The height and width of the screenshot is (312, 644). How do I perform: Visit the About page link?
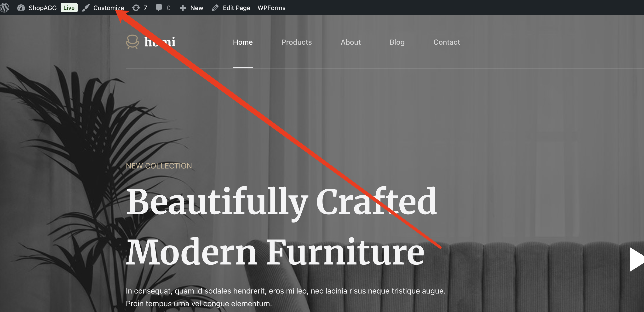(x=351, y=42)
